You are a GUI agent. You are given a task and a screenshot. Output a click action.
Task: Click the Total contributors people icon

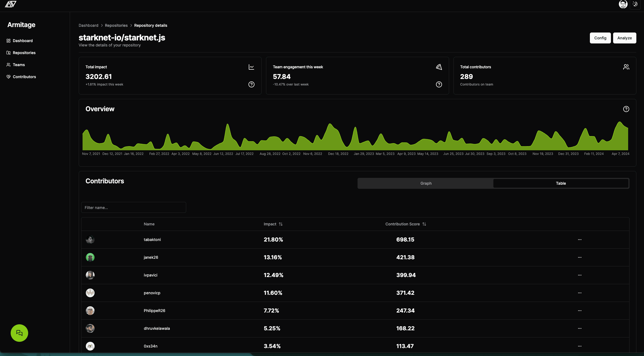point(626,67)
